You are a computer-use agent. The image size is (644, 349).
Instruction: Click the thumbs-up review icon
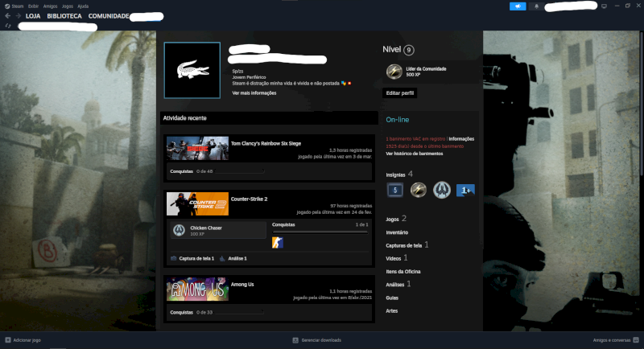click(x=222, y=258)
